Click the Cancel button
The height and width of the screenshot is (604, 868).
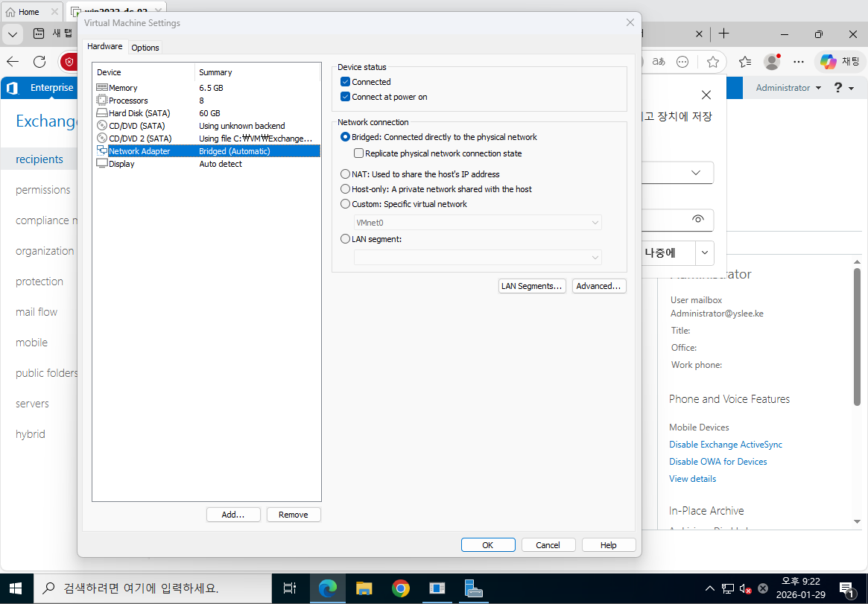pyautogui.click(x=548, y=545)
